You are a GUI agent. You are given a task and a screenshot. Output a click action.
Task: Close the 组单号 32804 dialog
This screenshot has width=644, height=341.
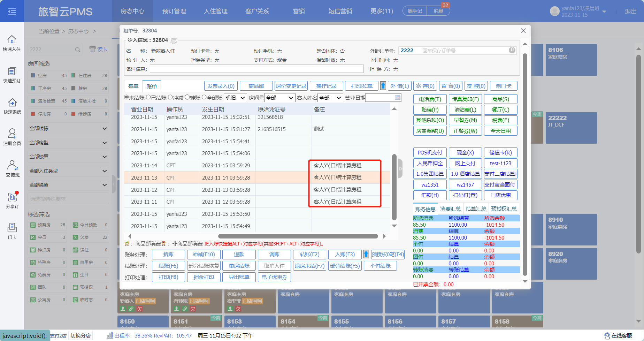coord(523,31)
